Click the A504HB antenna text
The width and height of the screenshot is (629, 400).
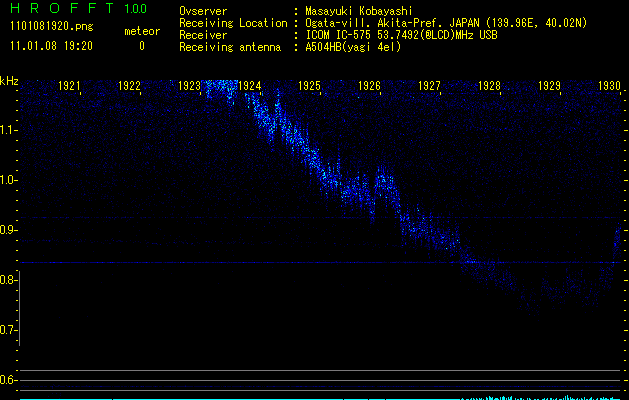click(353, 47)
